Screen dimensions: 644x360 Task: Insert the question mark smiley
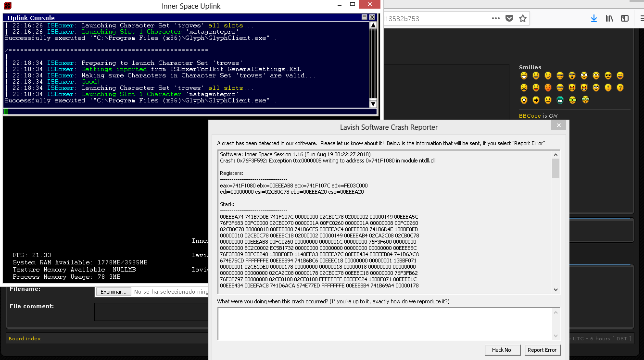tap(620, 87)
